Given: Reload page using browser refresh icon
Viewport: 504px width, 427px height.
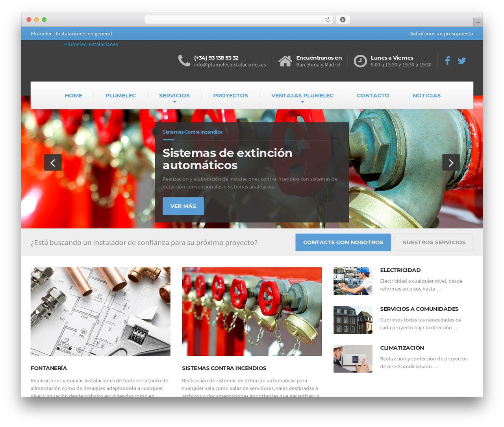Looking at the screenshot, I should 328,20.
